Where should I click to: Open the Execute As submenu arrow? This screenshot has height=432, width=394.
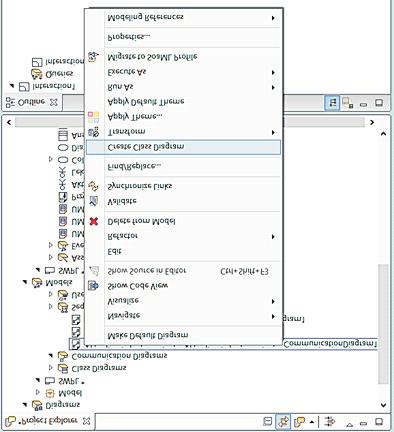click(x=273, y=72)
